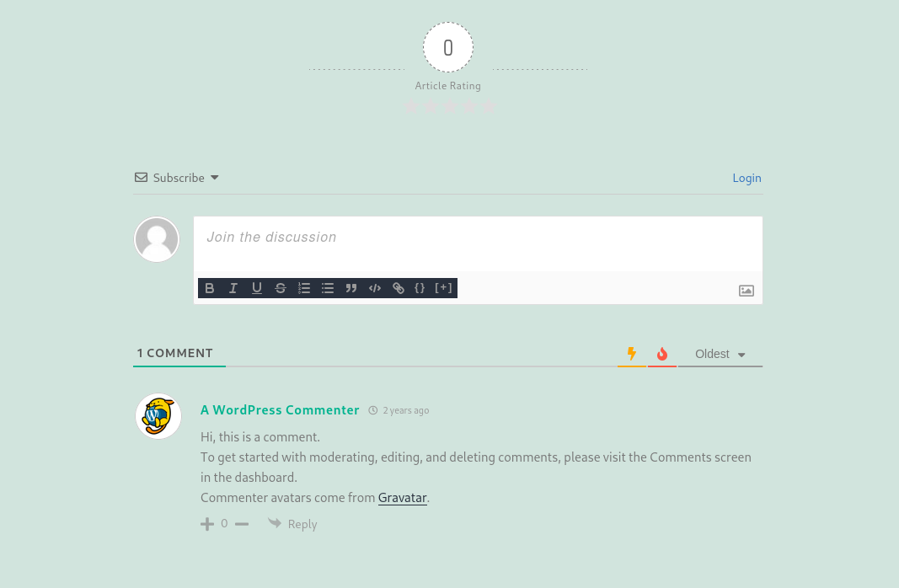Click the underline formatting icon
This screenshot has height=588, width=899.
click(x=257, y=288)
